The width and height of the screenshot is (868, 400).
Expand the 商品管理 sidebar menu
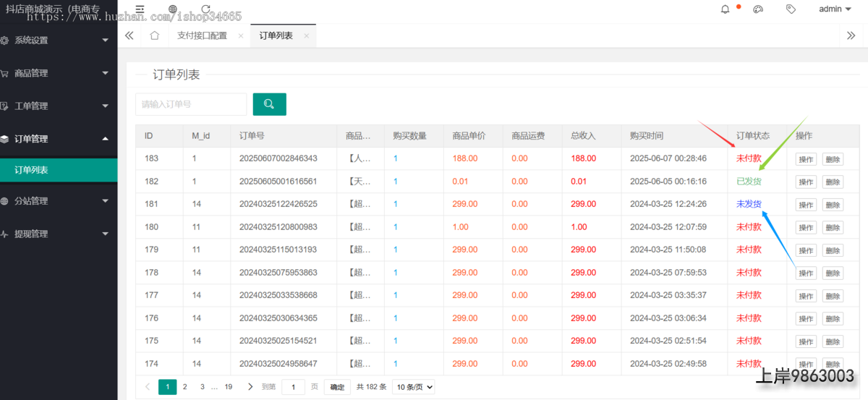[x=58, y=73]
